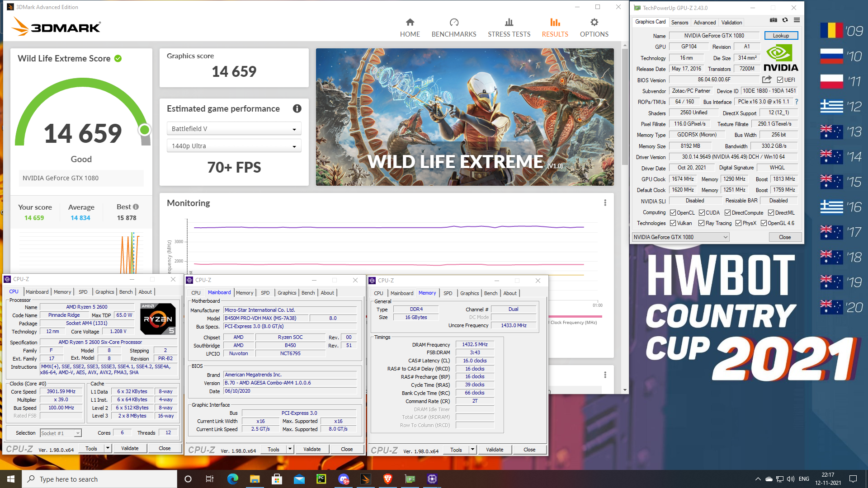Open 3DMark Stress Tests section
Screen dimensions: 868x488
[x=509, y=28]
